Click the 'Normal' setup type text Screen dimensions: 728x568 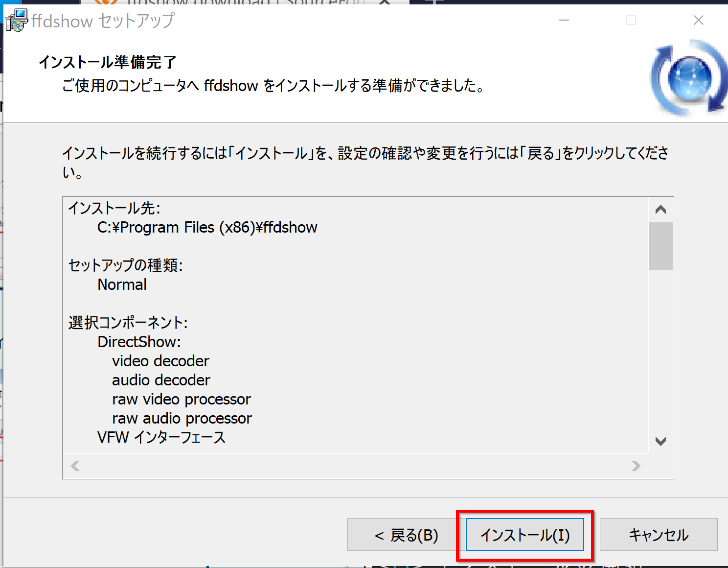pyautogui.click(x=122, y=284)
